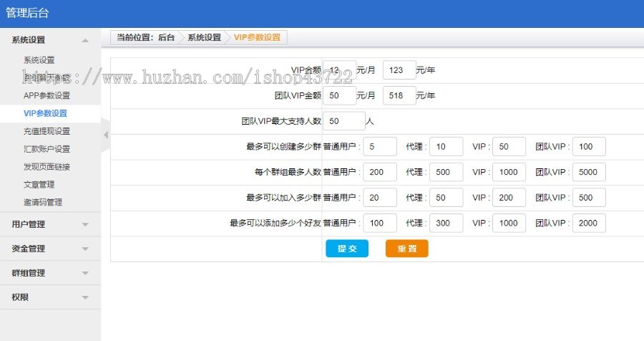Edit 每个群组最多人数 VIP field 1000
Image resolution: width=644 pixels, height=341 pixels.
509,172
